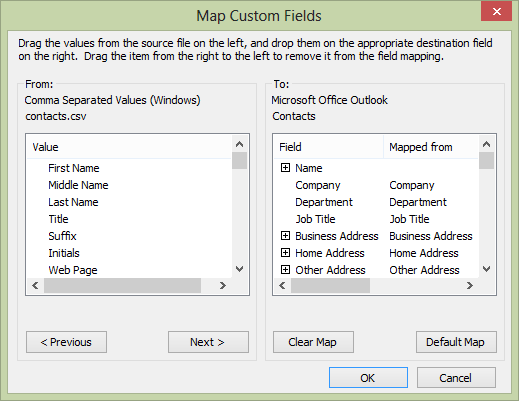Click source list vertical scrollbar thumb
The height and width of the screenshot is (401, 519).
click(x=239, y=161)
